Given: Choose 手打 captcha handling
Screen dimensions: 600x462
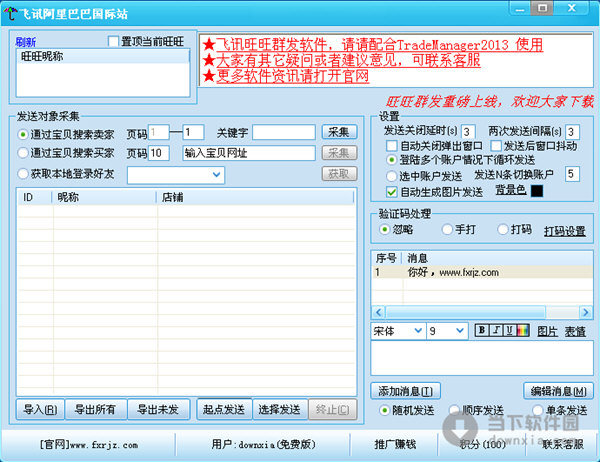Looking at the screenshot, I should point(447,229).
